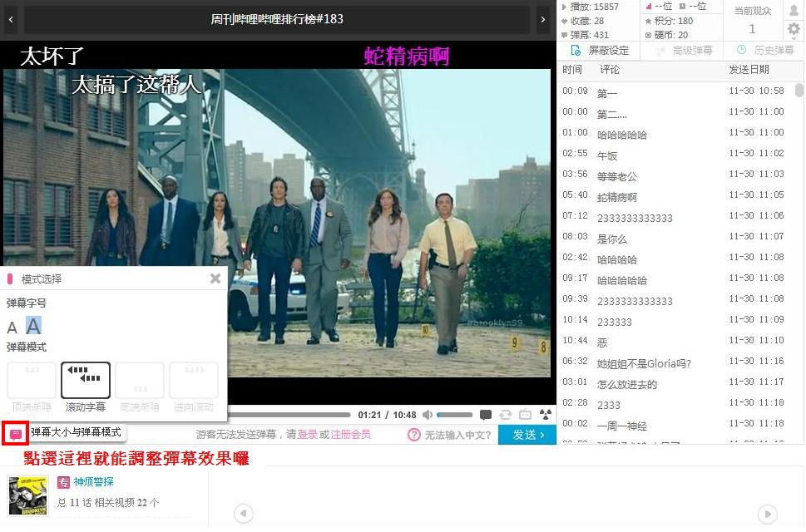Screen dimensions: 806x532
Task: Choose the small A danmaku font size
Action: [x=12, y=328]
